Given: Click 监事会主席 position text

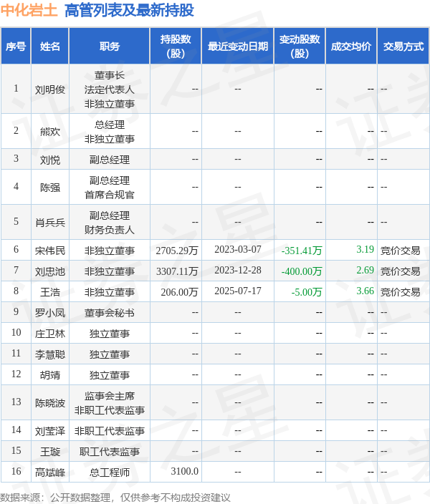Looking at the screenshot, I should [110, 396].
